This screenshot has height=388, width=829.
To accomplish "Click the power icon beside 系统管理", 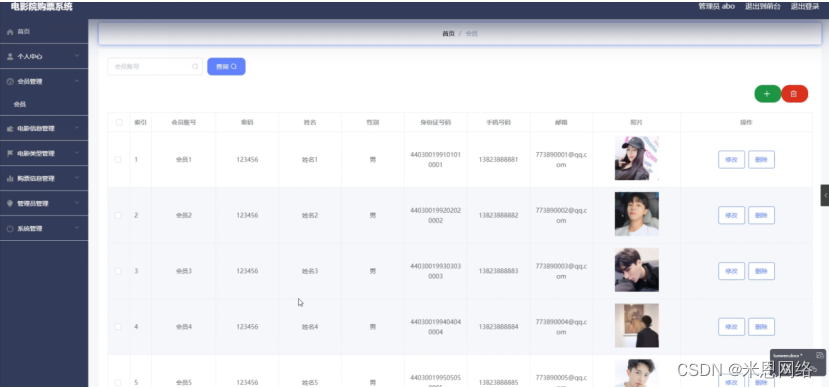I will pyautogui.click(x=10, y=229).
